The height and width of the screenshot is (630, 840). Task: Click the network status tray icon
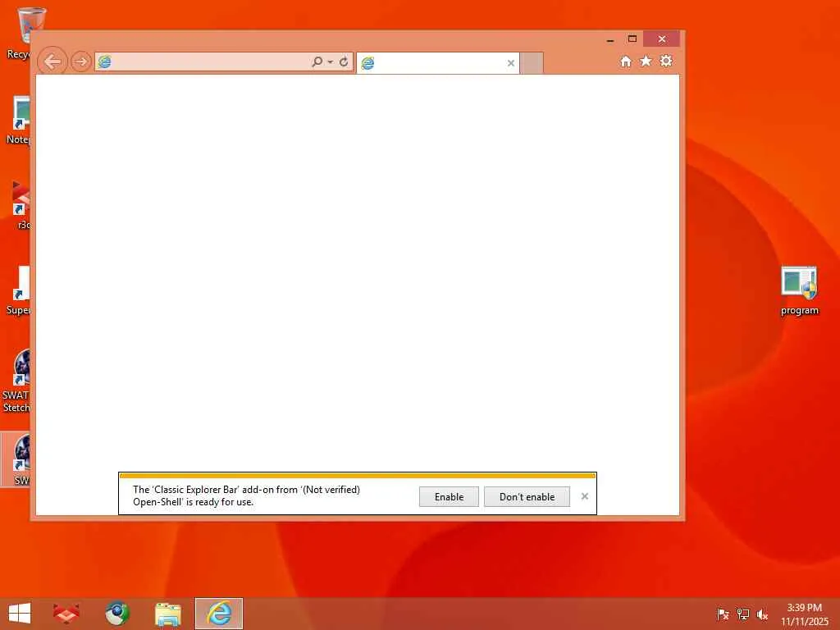tap(743, 614)
